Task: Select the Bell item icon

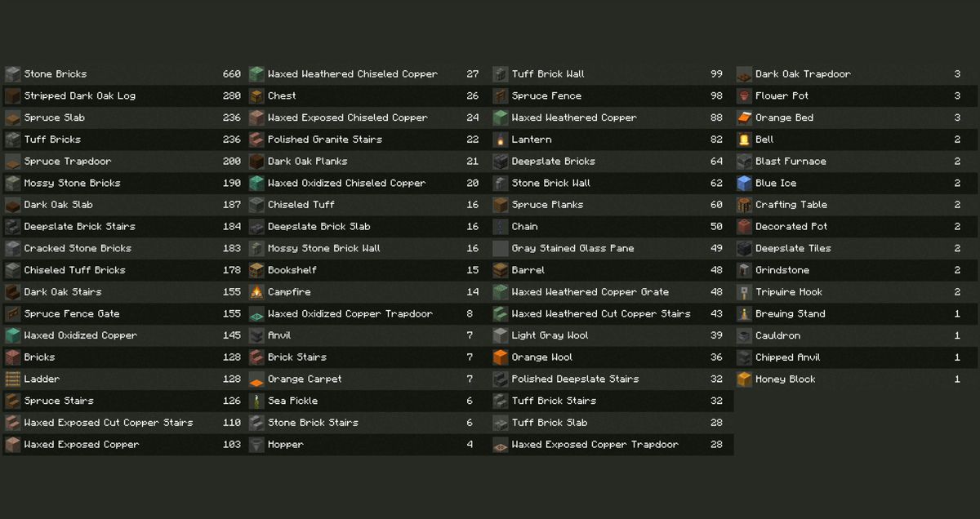Action: [744, 140]
